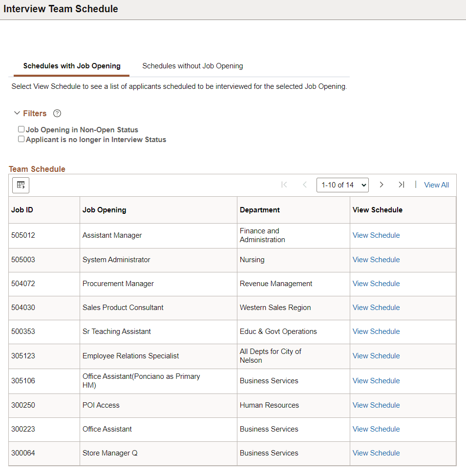Switch to Schedules with Job Opening tab
The image size is (466, 476).
coord(72,66)
